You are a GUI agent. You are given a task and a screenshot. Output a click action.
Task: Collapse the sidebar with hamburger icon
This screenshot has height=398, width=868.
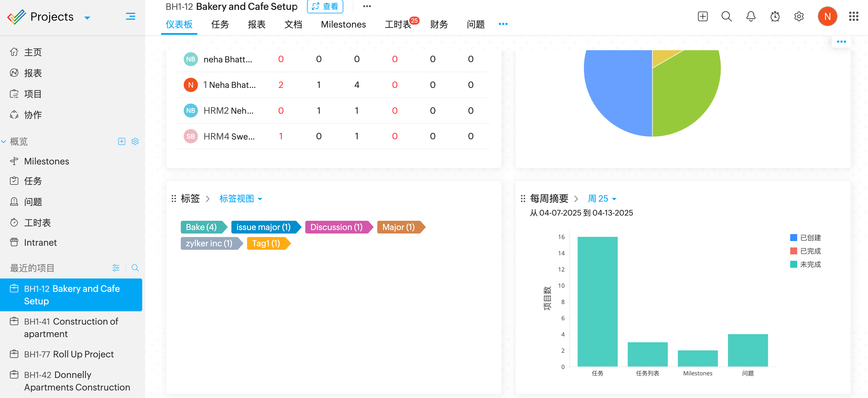[130, 17]
